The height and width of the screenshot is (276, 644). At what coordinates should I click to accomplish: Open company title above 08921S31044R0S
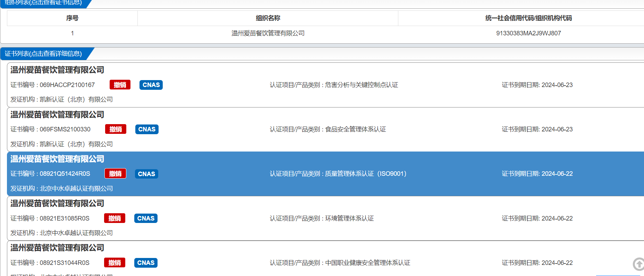(57, 248)
